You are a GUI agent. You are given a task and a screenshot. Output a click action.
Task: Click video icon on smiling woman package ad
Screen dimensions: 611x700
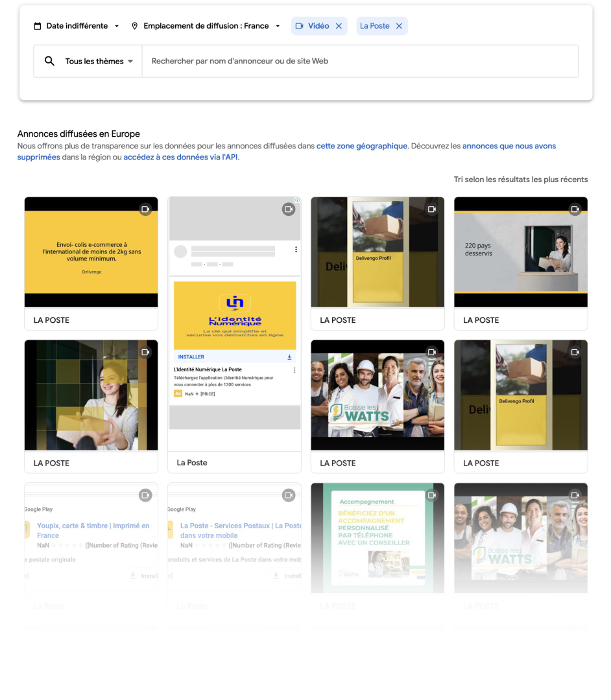145,352
